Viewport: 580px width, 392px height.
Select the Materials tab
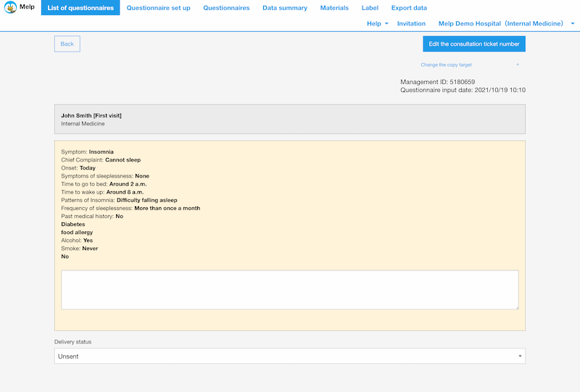(334, 8)
